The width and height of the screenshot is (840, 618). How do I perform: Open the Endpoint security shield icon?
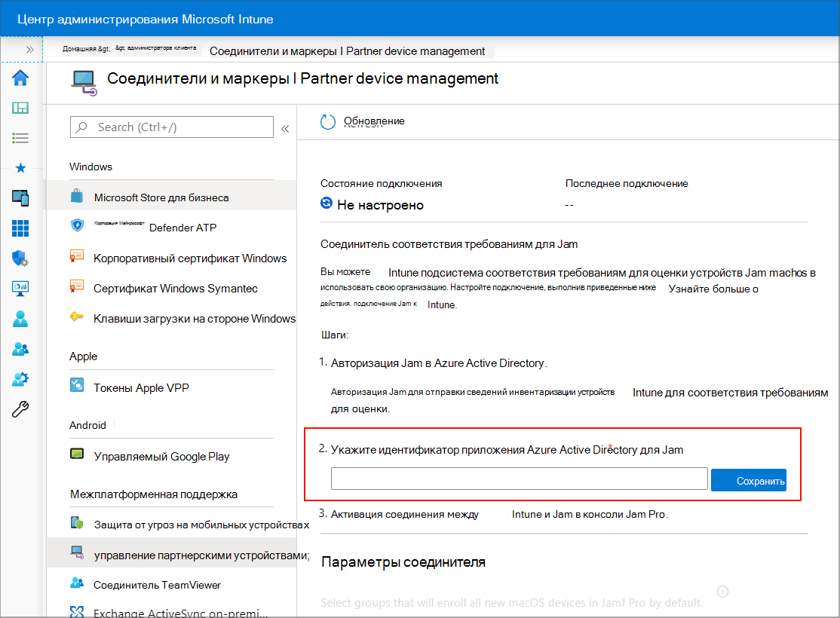click(x=20, y=259)
